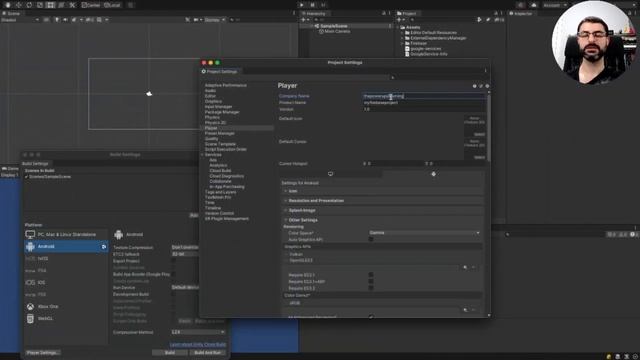Open the Shaded draw mode dropdown
Screen dimensions: 640x360
[20, 20]
